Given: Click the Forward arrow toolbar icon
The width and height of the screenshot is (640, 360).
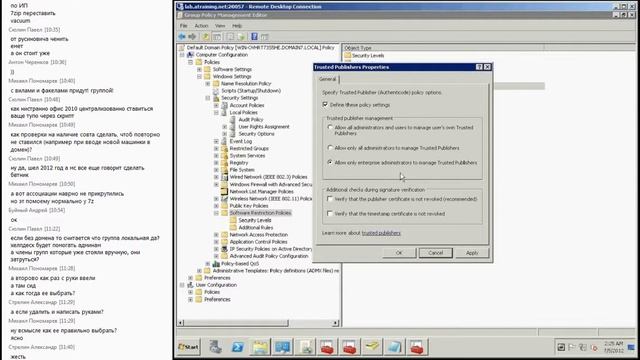Looking at the screenshot, I should (x=192, y=37).
